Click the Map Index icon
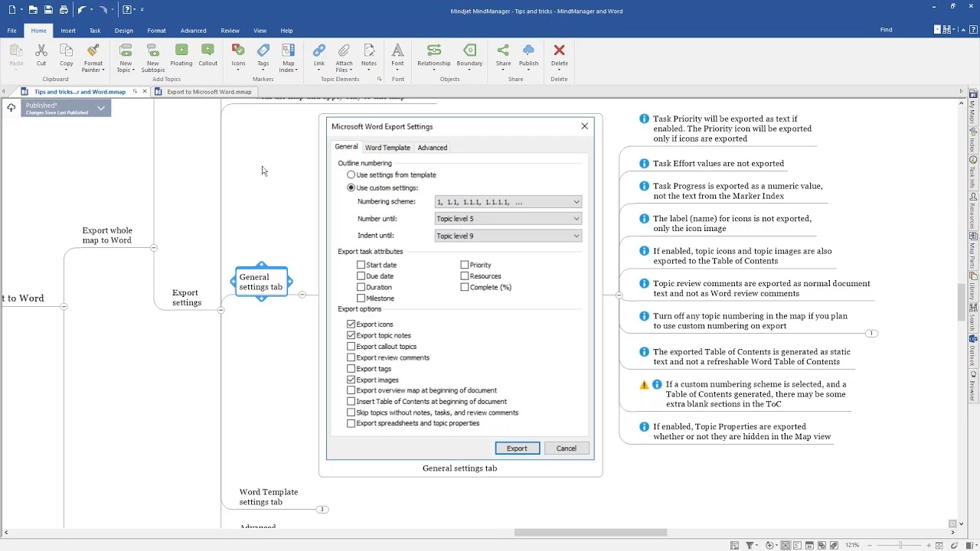 [289, 51]
